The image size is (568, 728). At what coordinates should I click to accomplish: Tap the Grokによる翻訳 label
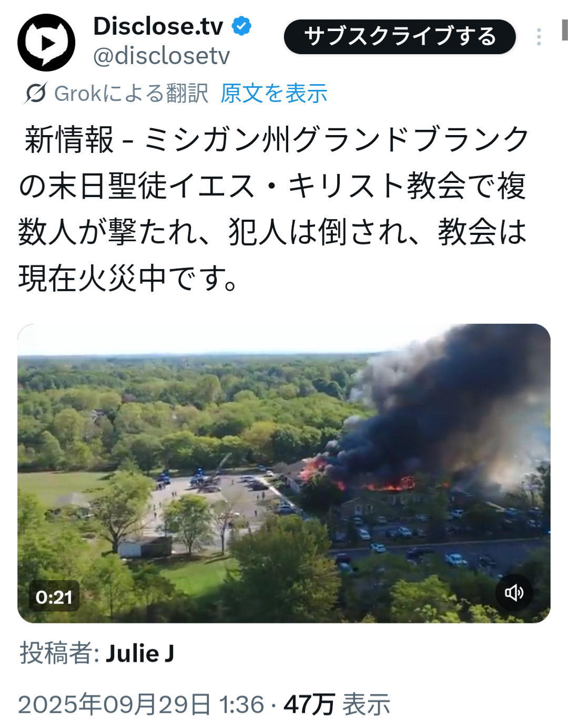[x=131, y=94]
